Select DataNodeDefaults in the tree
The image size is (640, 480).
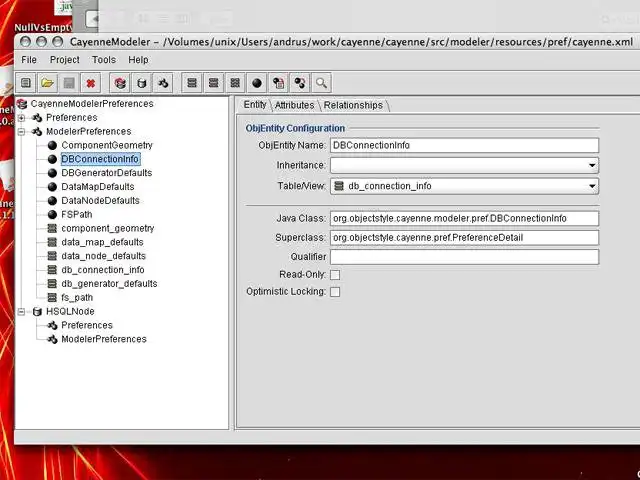click(100, 201)
